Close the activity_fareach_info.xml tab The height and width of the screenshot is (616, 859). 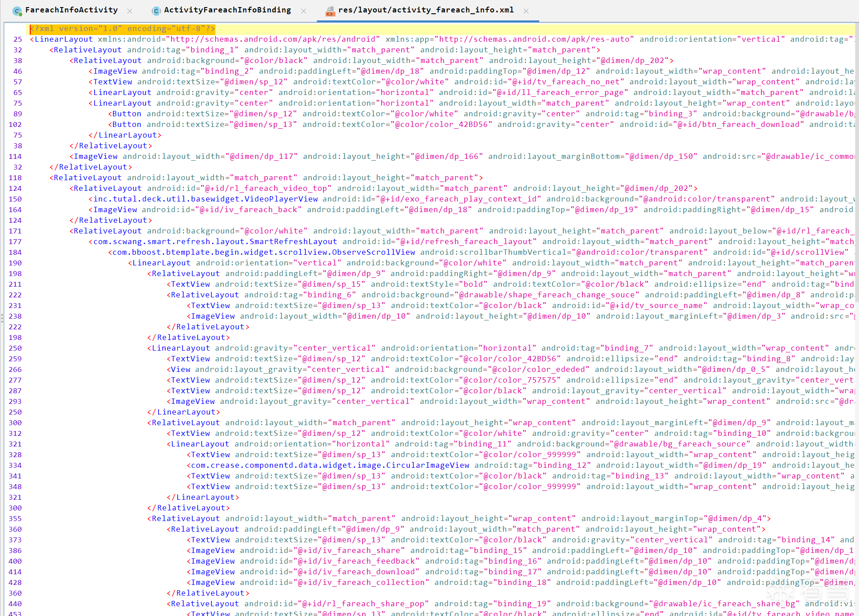pyautogui.click(x=526, y=11)
